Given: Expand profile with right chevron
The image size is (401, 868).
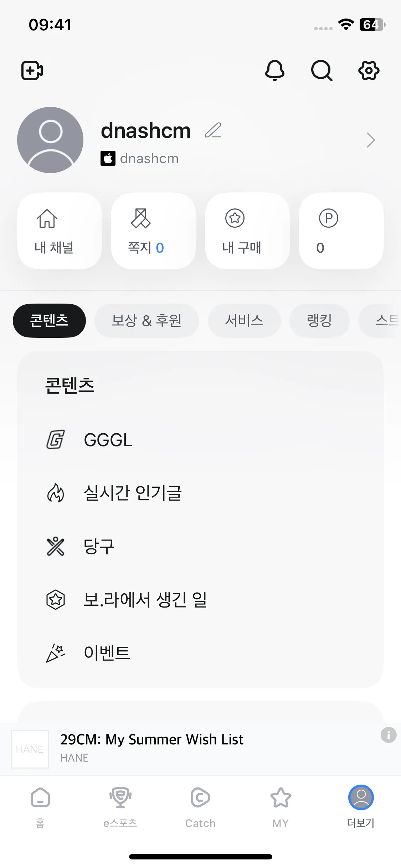Looking at the screenshot, I should point(371,140).
